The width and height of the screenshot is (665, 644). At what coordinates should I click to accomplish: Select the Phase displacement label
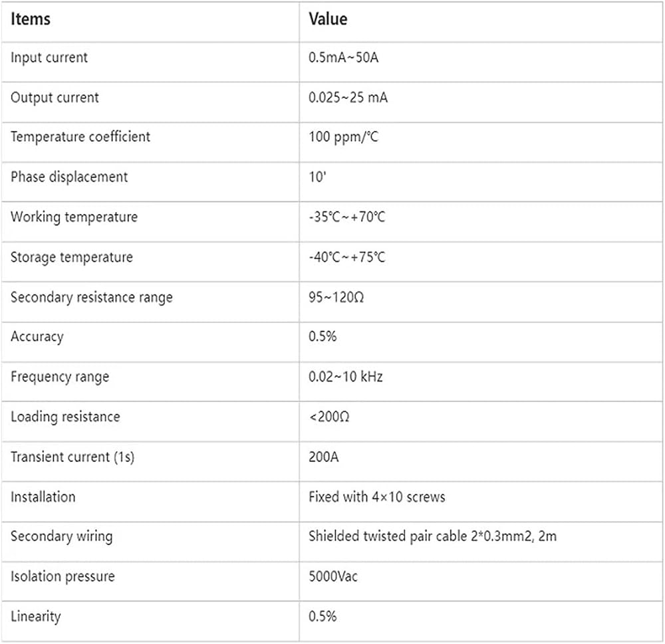click(69, 177)
